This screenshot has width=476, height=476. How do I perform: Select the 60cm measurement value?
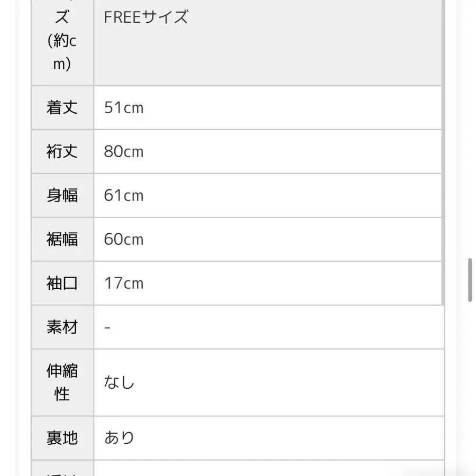(x=124, y=240)
